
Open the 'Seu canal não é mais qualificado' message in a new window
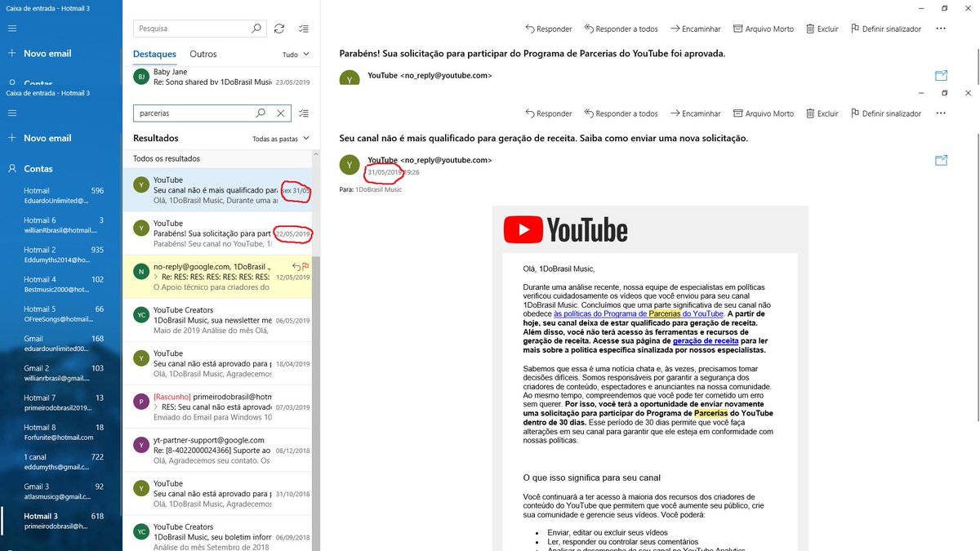point(941,160)
